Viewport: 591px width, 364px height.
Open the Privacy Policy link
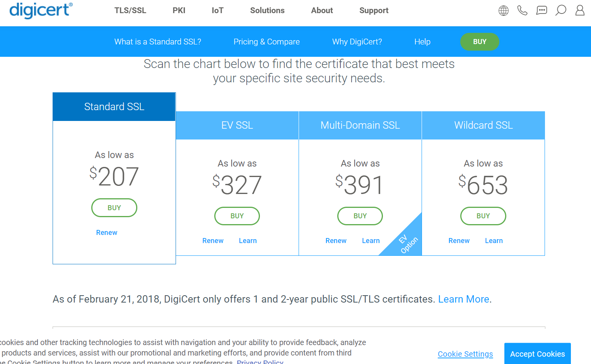(260, 362)
